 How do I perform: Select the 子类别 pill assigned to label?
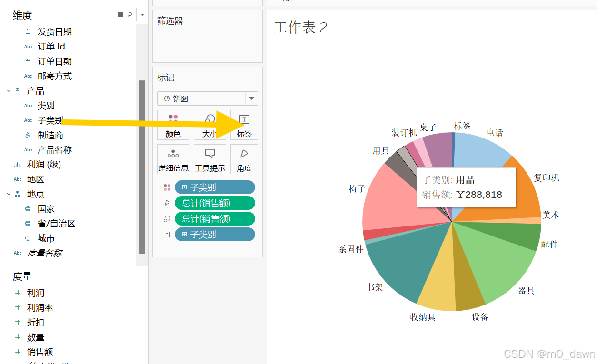215,235
